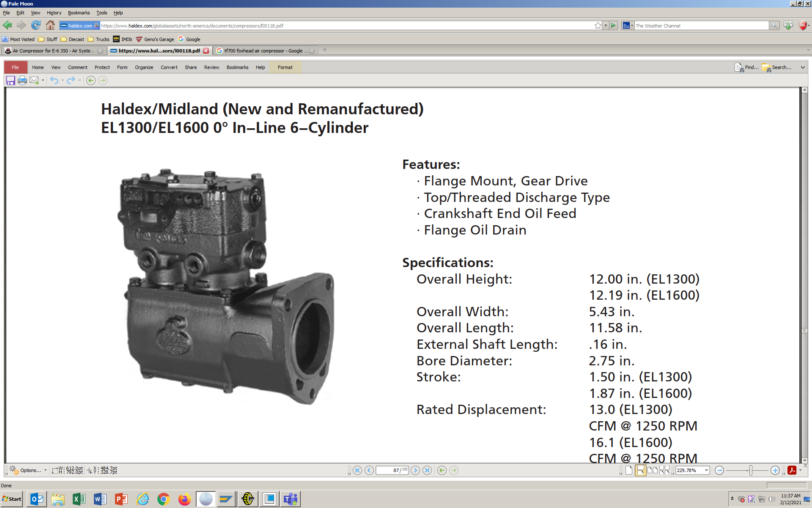Open the zoom percentage dropdown
Image resolution: width=812 pixels, height=508 pixels.
pos(706,470)
